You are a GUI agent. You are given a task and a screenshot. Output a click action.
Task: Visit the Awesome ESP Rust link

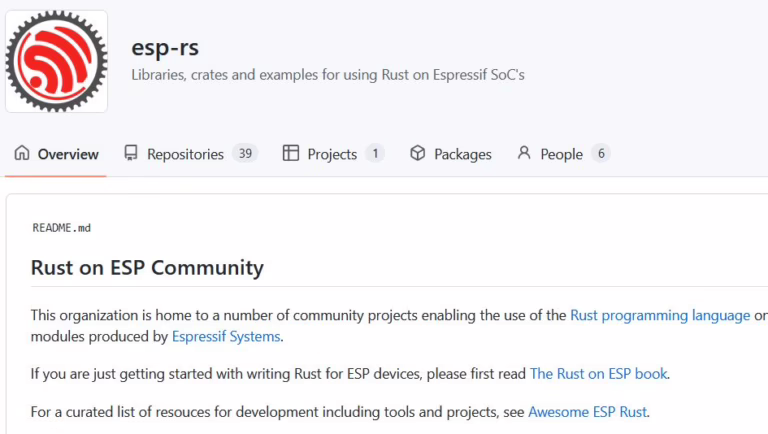587,411
